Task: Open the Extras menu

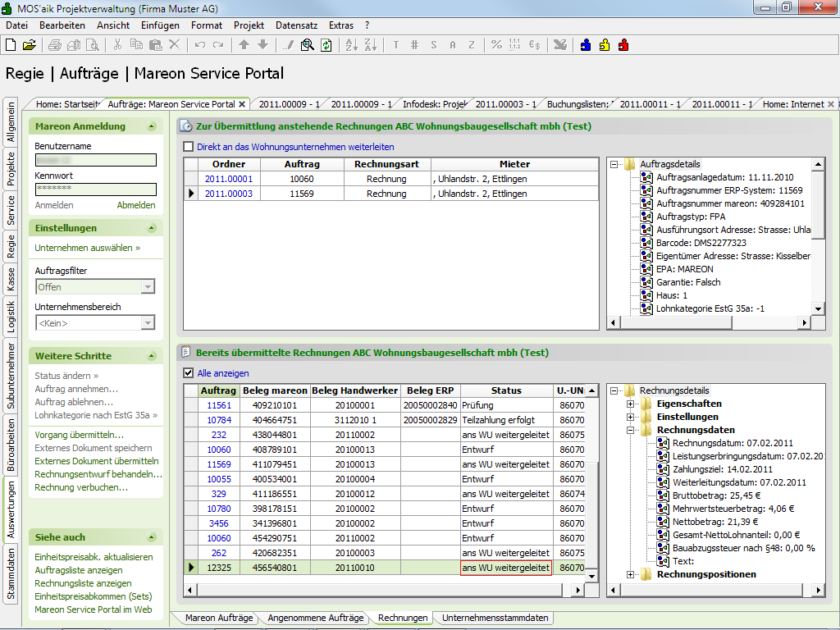Action: click(340, 25)
